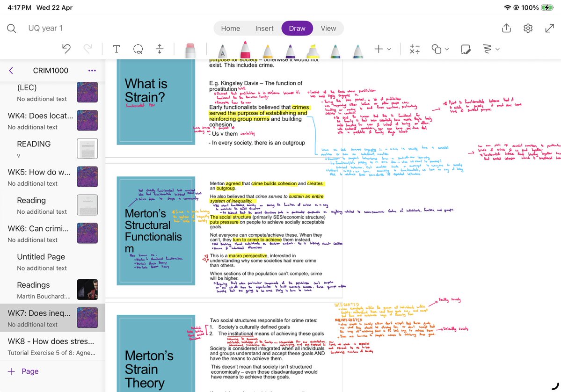Tap the READING document thumbnail
The height and width of the screenshot is (392, 561).
(87, 148)
